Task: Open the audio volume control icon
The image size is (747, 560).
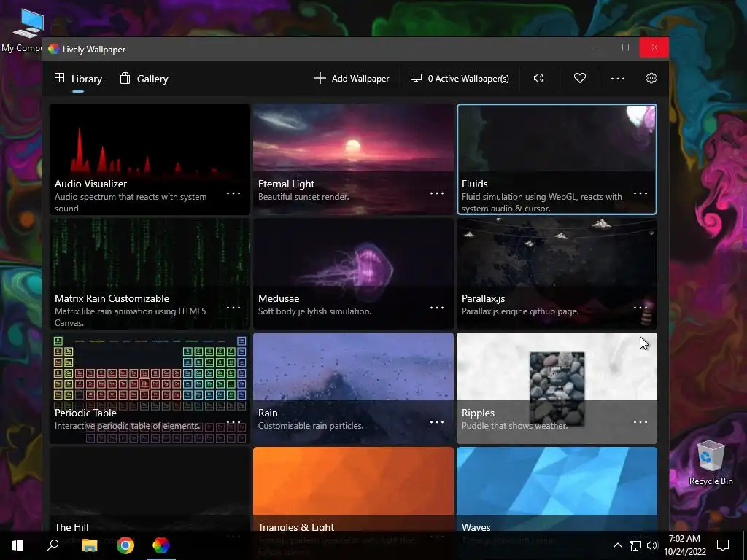Action: click(538, 78)
